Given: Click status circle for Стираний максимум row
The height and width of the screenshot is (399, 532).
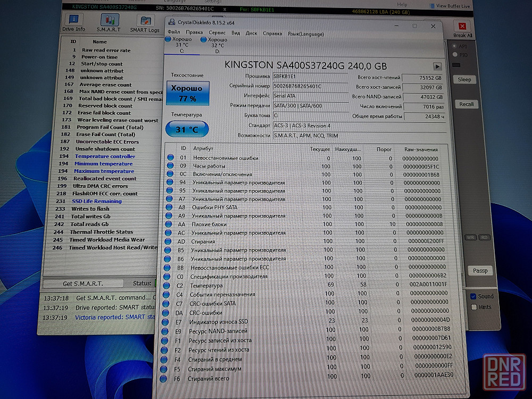Looking at the screenshot, I should click(163, 369).
